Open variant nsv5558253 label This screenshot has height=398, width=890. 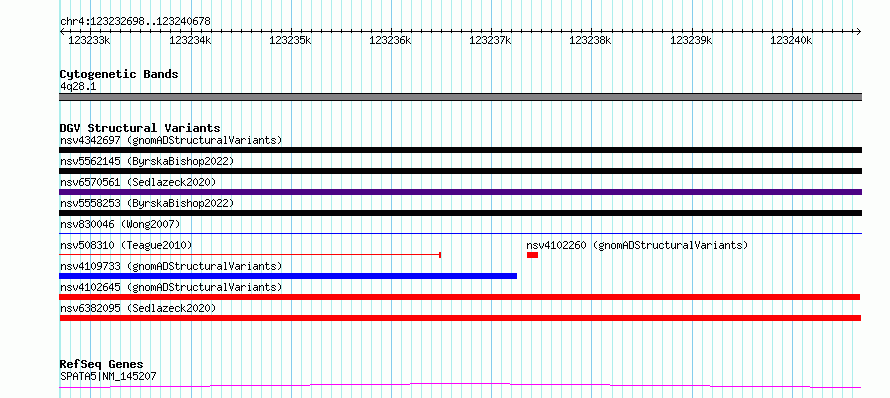147,203
